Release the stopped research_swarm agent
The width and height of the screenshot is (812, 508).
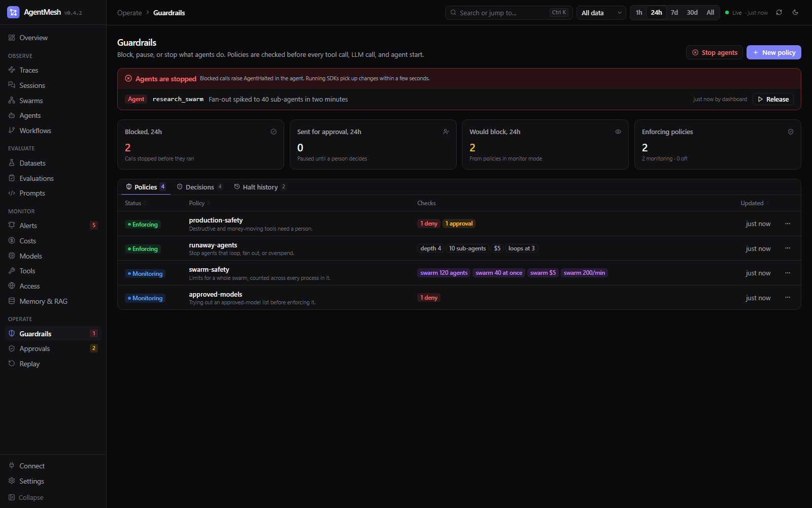773,99
